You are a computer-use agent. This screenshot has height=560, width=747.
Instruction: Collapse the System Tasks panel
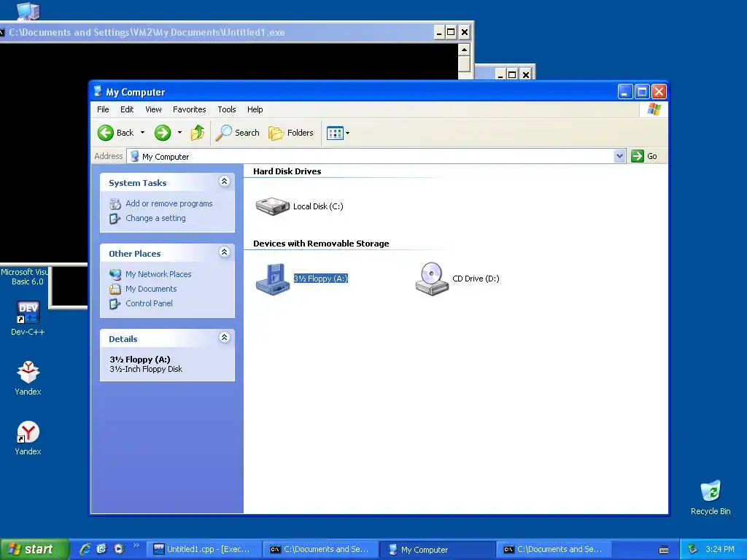click(x=225, y=182)
